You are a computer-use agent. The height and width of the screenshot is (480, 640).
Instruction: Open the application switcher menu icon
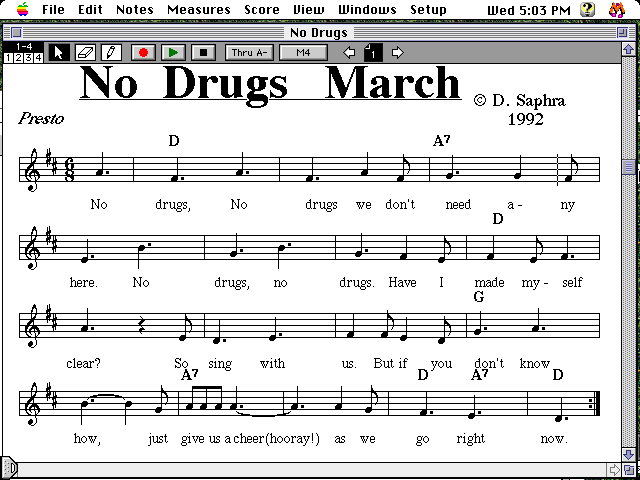click(616, 9)
